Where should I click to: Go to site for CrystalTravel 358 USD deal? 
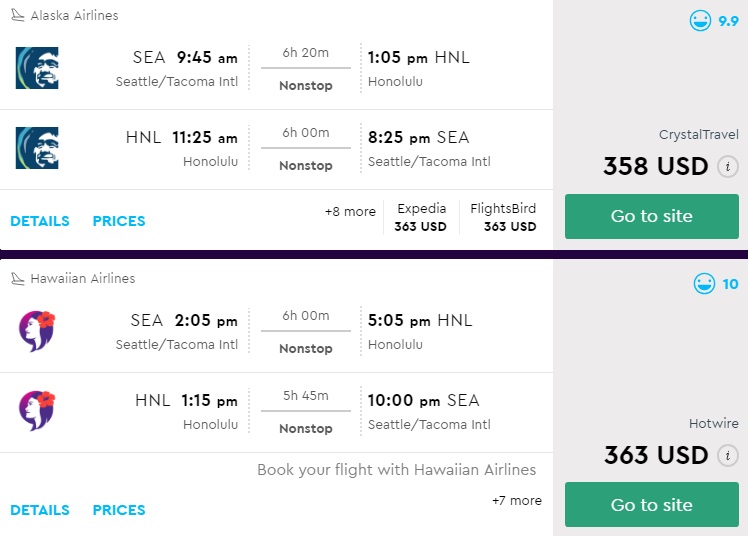[x=651, y=216]
